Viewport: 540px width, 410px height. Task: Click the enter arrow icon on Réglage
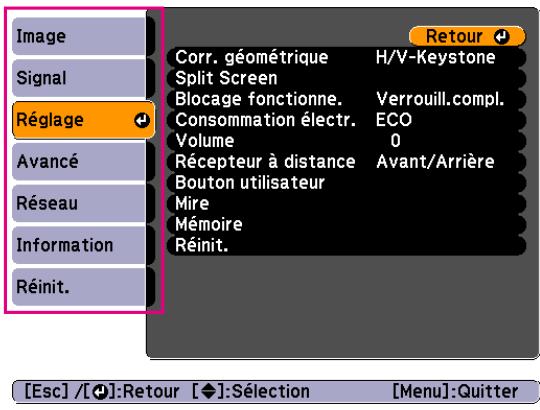[142, 120]
